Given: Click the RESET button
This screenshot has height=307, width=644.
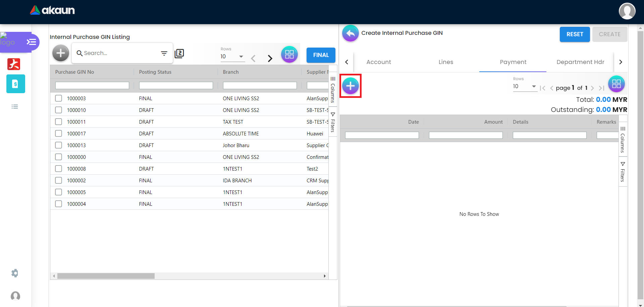Looking at the screenshot, I should coord(575,34).
